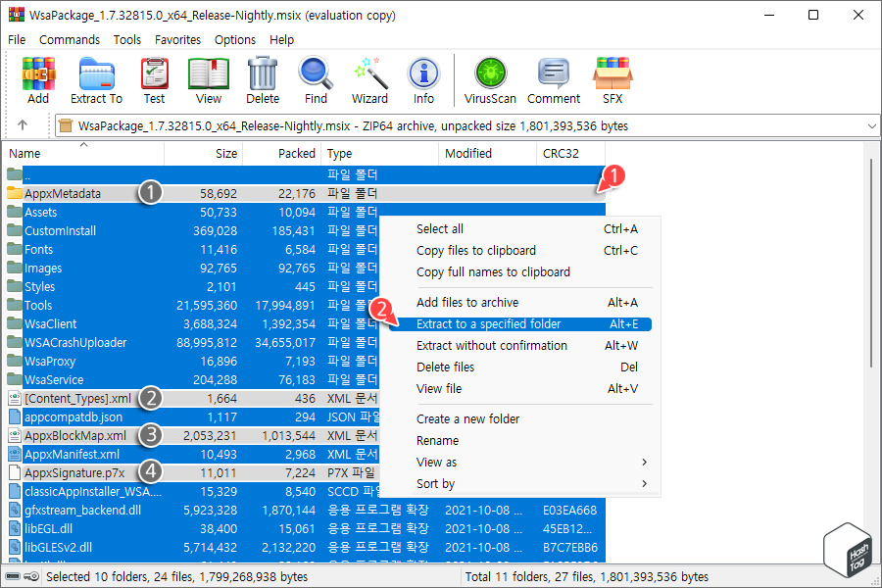Click the AppxManifest.xml file icon
882x588 pixels.
pos(15,454)
